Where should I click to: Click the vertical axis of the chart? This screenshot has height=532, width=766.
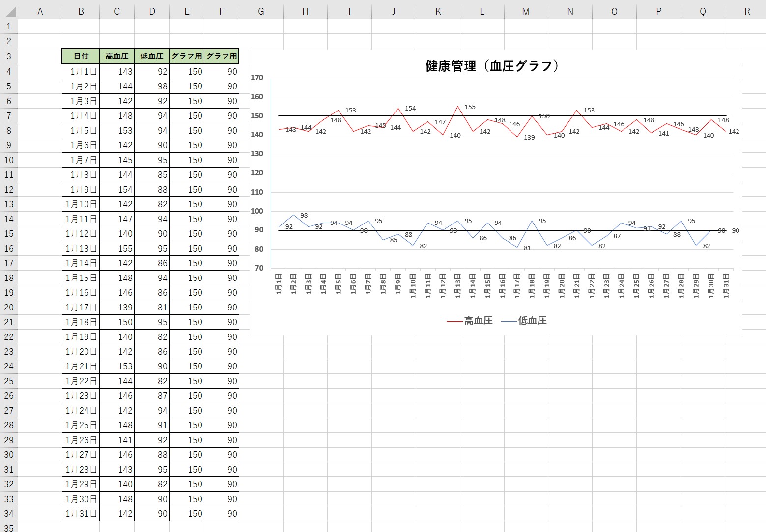(260, 172)
